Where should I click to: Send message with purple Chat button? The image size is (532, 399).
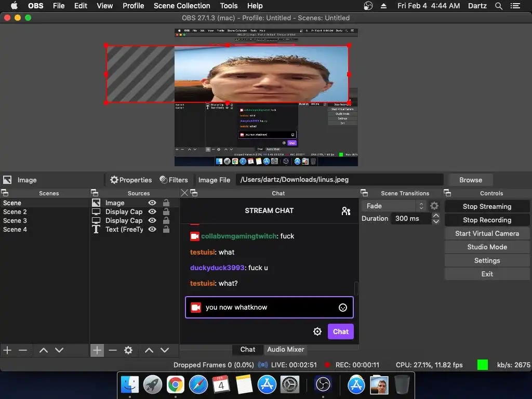click(341, 331)
